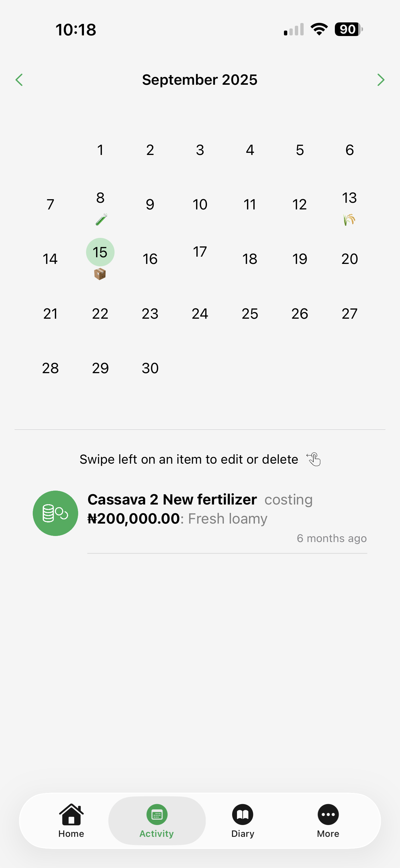Select the highlighted date 15
The width and height of the screenshot is (400, 868).
pos(100,252)
